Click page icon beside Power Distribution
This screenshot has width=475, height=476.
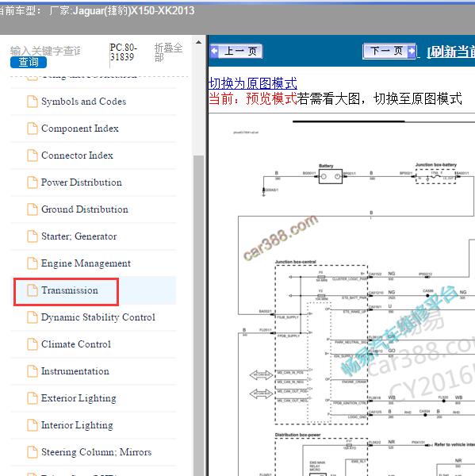[33, 182]
